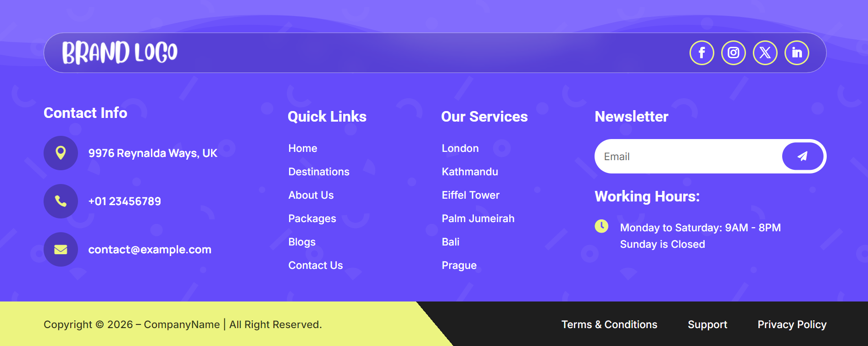This screenshot has width=868, height=346.
Task: Click the location pin icon
Action: [x=61, y=153]
